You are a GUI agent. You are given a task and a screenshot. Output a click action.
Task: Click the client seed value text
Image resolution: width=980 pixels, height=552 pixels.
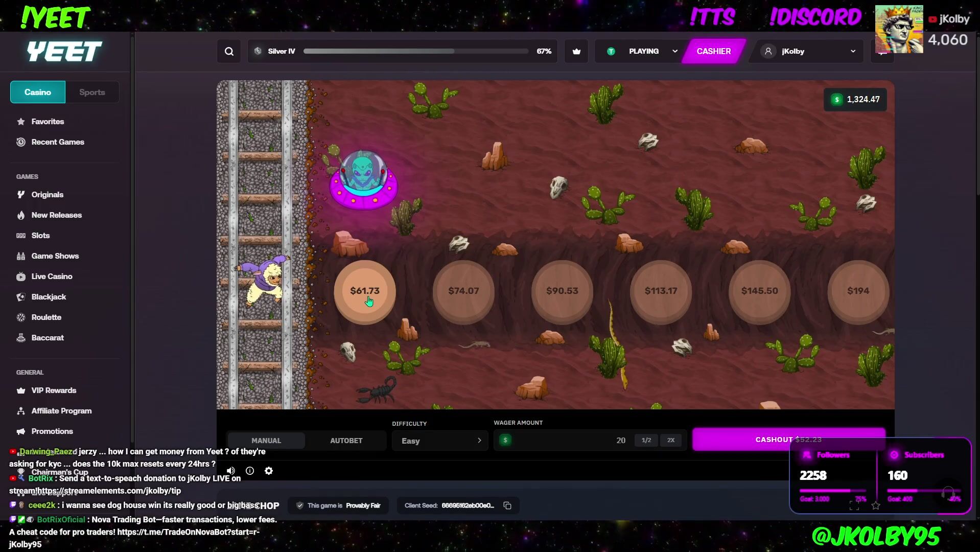tap(468, 505)
